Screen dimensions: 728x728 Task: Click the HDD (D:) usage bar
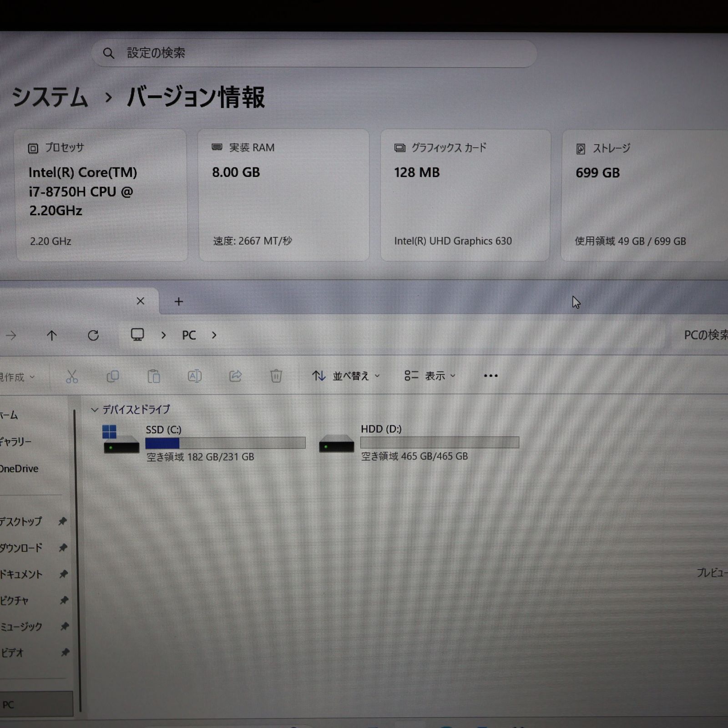(x=440, y=442)
